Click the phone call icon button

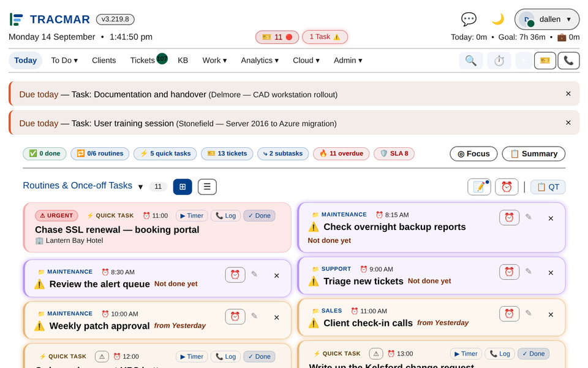[568, 61]
